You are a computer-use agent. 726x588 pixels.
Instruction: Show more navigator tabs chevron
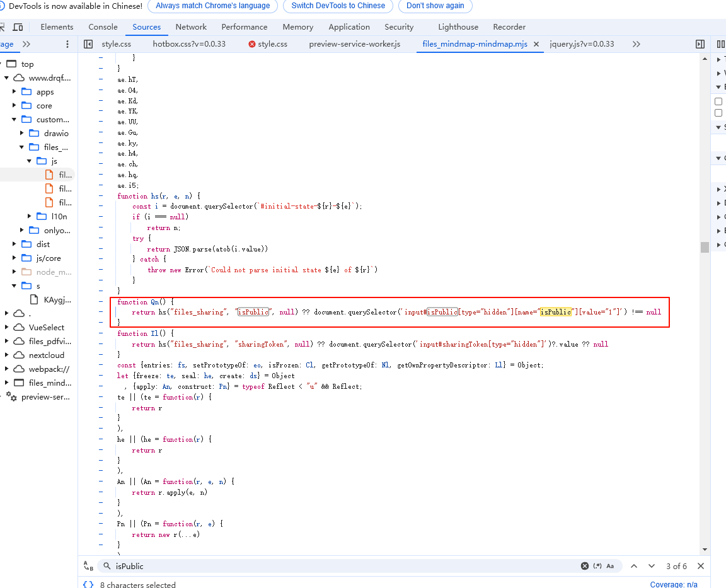(26, 44)
